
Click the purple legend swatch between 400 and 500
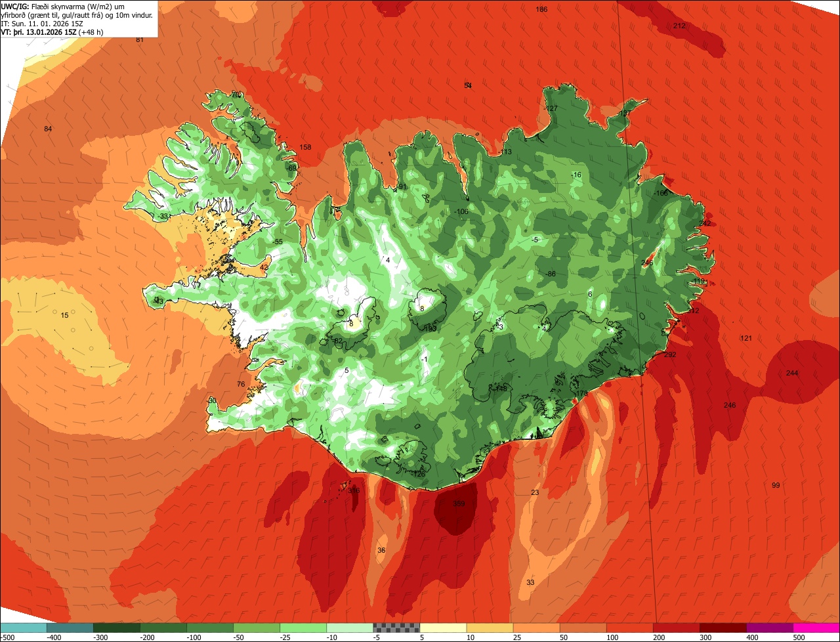pyautogui.click(x=770, y=628)
